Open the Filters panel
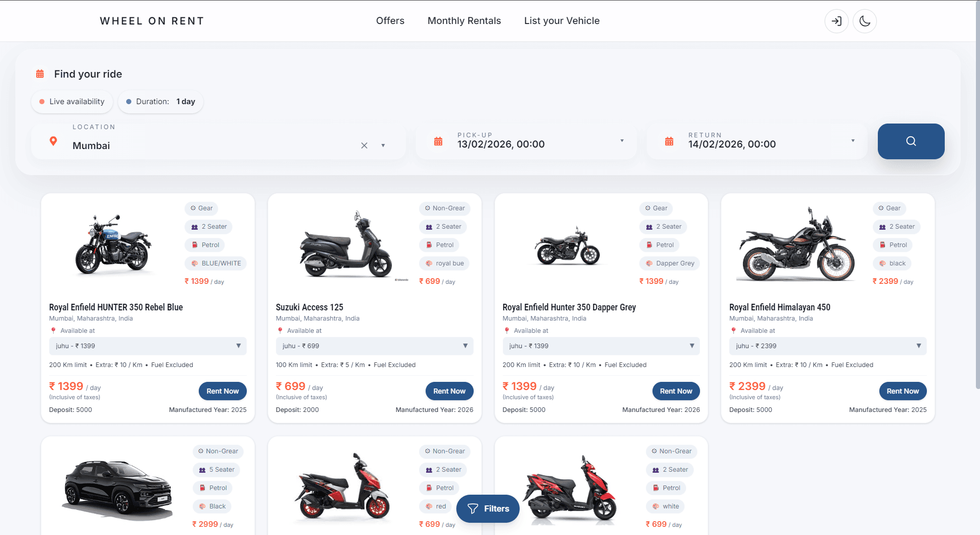The width and height of the screenshot is (980, 535). click(487, 508)
